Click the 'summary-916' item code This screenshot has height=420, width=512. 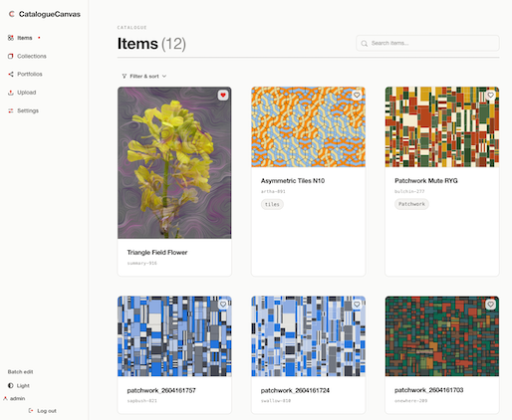141,263
